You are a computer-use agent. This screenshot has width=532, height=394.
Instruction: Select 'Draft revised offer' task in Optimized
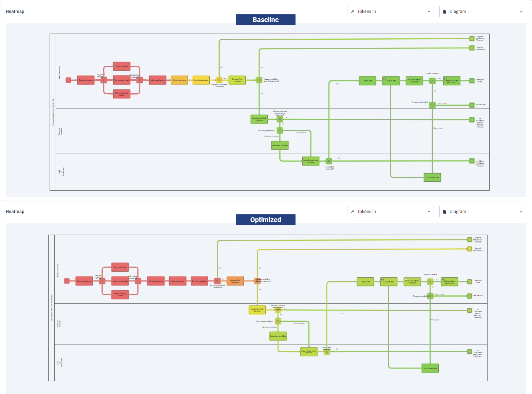point(430,368)
